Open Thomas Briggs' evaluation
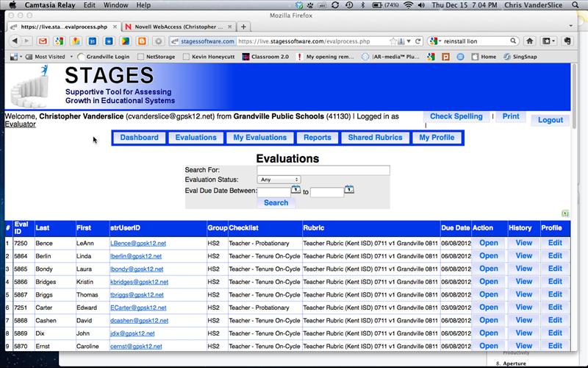588x368 pixels. coord(489,294)
